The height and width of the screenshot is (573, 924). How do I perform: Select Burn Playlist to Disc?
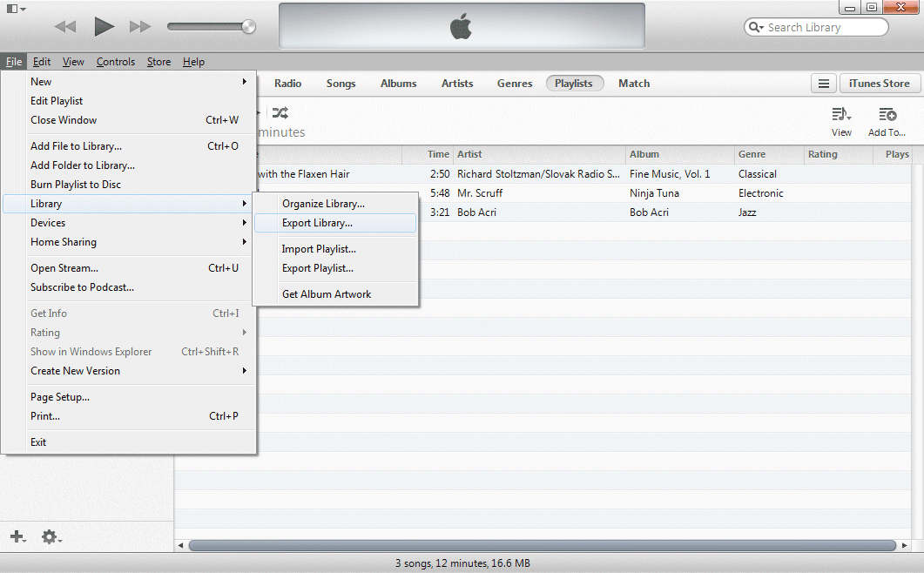(x=129, y=185)
